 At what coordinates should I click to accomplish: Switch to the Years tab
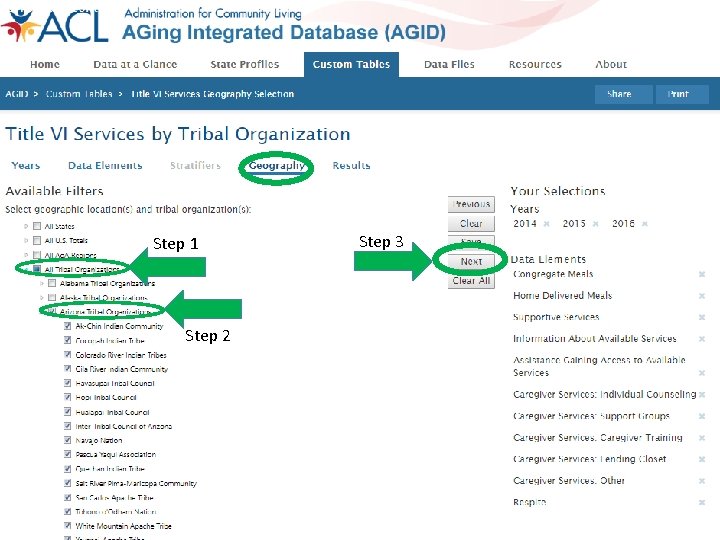[x=26, y=166]
